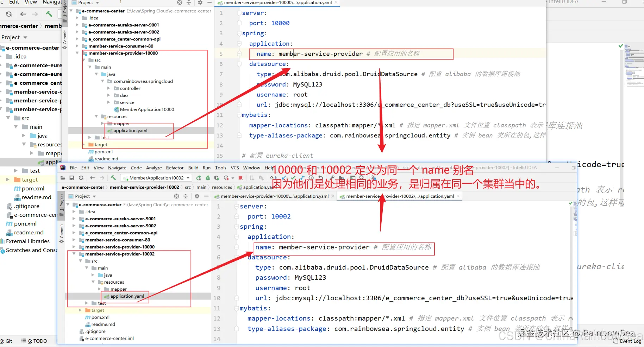This screenshot has height=347, width=644.
Task: Click resources breadcrumb in bottom window
Action: click(222, 187)
